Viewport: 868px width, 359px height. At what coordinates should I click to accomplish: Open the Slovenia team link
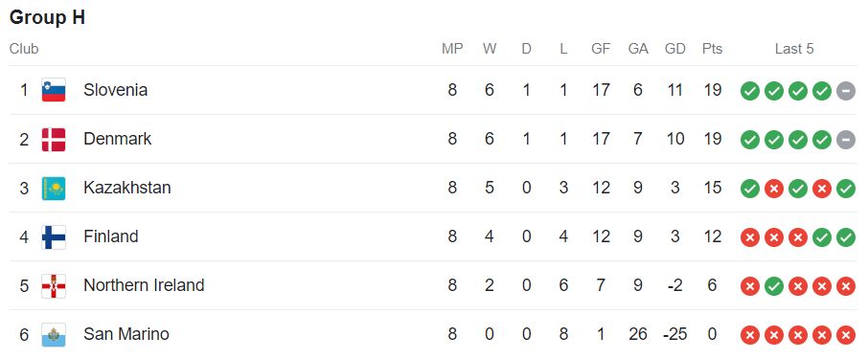(x=115, y=90)
